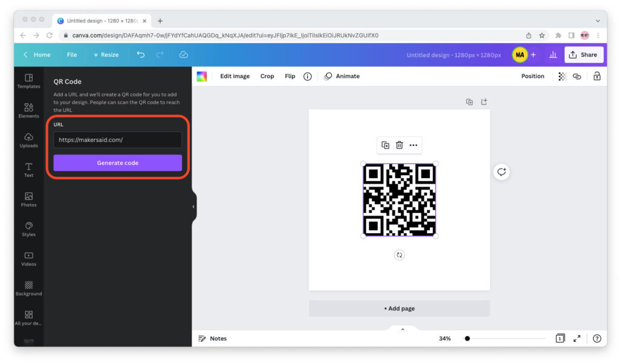Open image info icon in toolbar
The height and width of the screenshot is (364, 621).
[307, 76]
